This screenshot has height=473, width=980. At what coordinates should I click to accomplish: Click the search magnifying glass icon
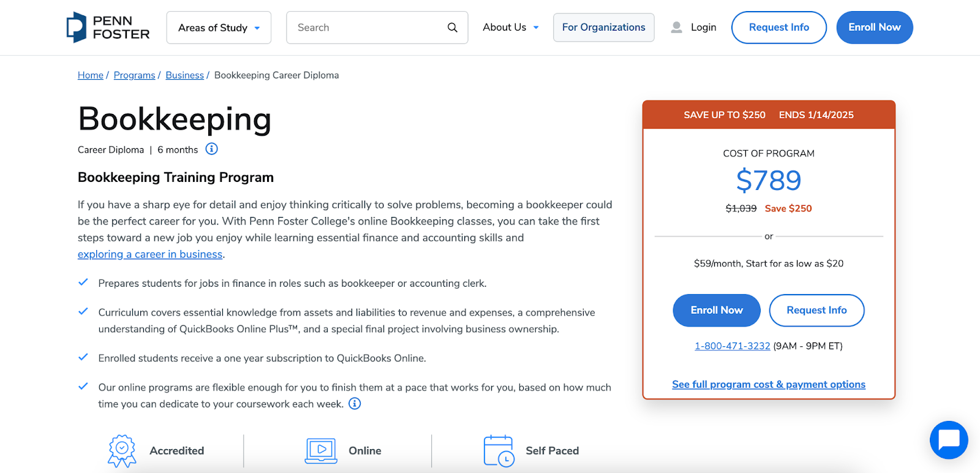tap(452, 28)
